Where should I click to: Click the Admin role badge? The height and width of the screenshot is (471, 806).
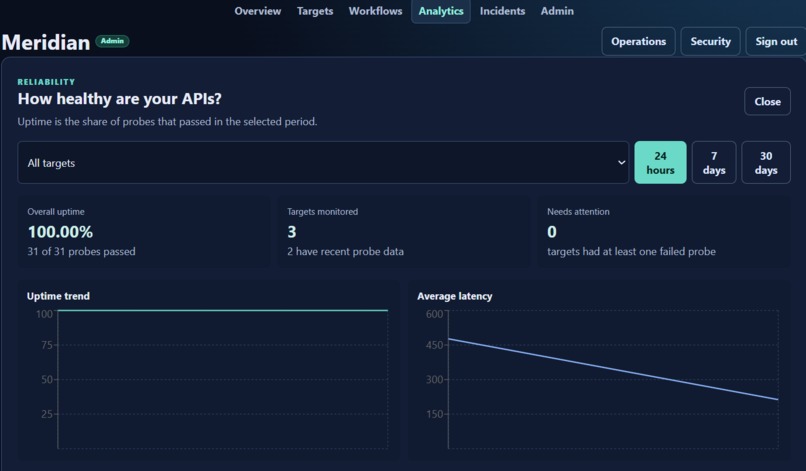112,41
